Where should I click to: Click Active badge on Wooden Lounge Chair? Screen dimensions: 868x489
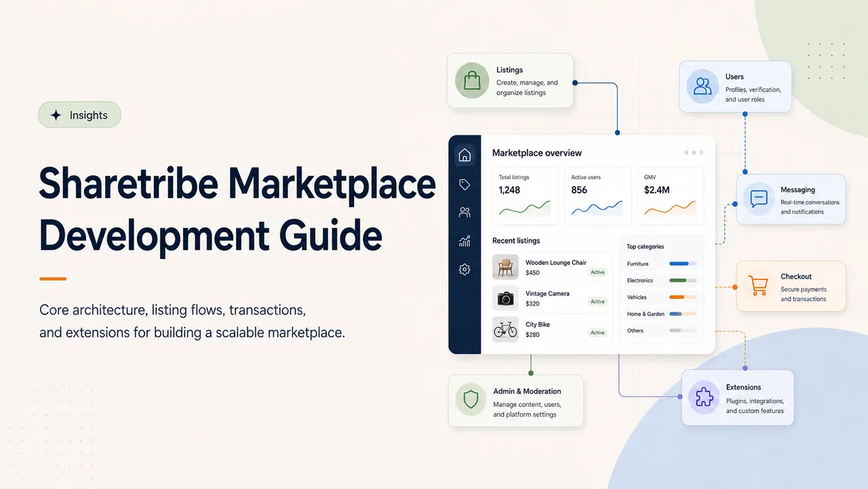(597, 272)
